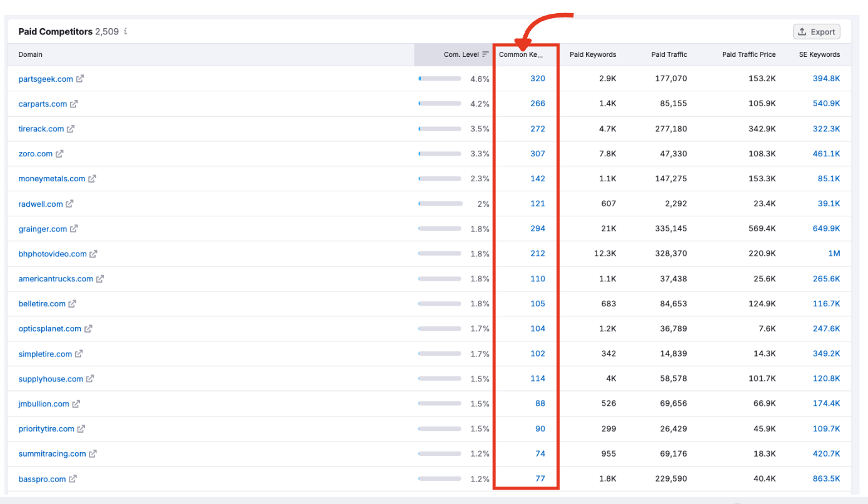The image size is (868, 504).
Task: Open the carparts.com domain link
Action: [42, 103]
